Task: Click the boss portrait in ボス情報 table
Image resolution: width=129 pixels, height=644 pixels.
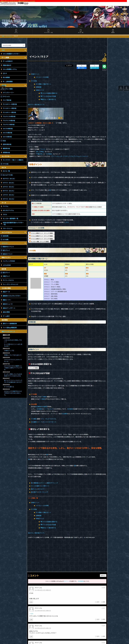Action: 36,283
